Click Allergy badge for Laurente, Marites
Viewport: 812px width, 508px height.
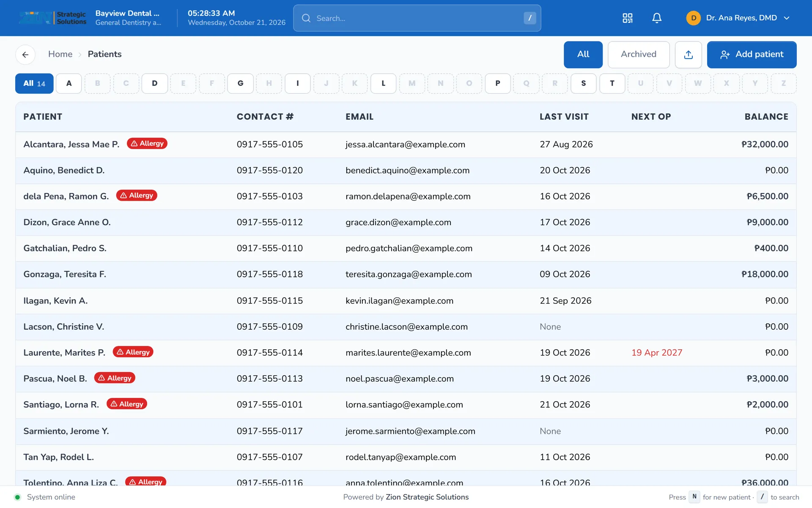pos(133,352)
